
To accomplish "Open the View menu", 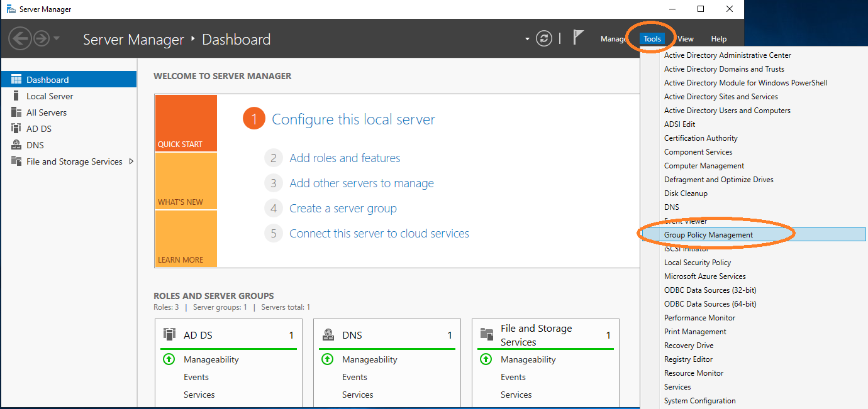I will coord(685,38).
